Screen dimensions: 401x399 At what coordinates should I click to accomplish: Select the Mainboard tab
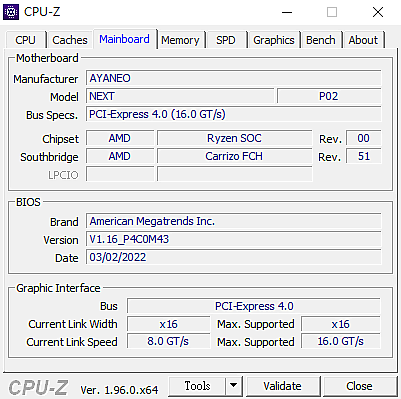124,39
